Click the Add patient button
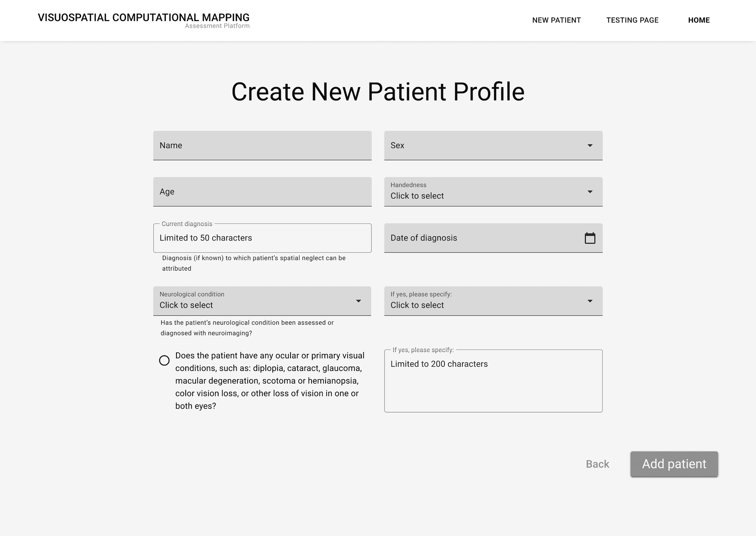The width and height of the screenshot is (756, 536). (x=674, y=464)
